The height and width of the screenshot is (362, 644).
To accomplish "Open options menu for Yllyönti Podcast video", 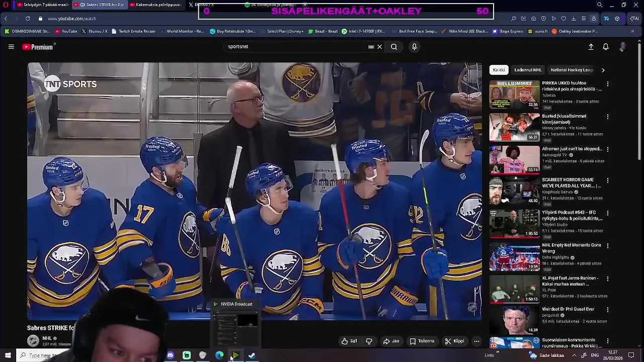I will tap(608, 213).
